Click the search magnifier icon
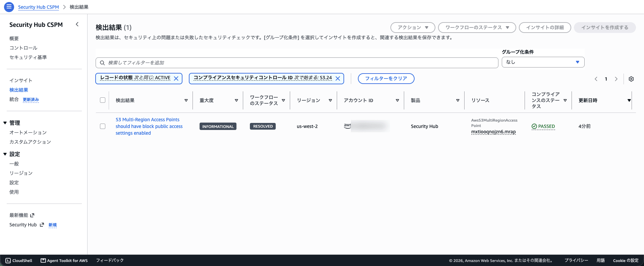644x266 pixels. point(102,63)
